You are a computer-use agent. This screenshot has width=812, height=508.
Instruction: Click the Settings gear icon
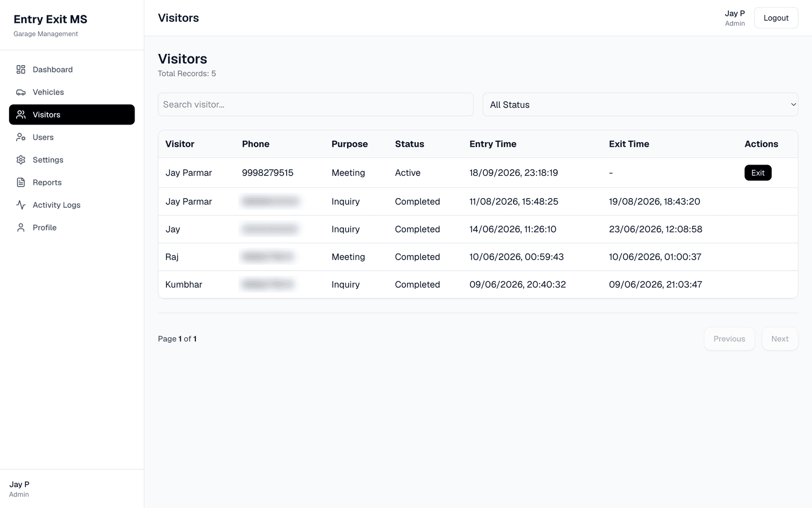pyautogui.click(x=21, y=160)
